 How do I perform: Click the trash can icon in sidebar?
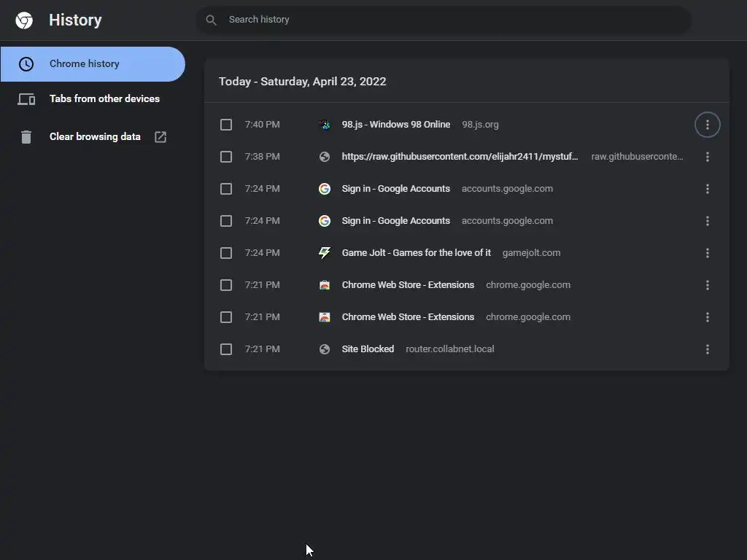26,137
